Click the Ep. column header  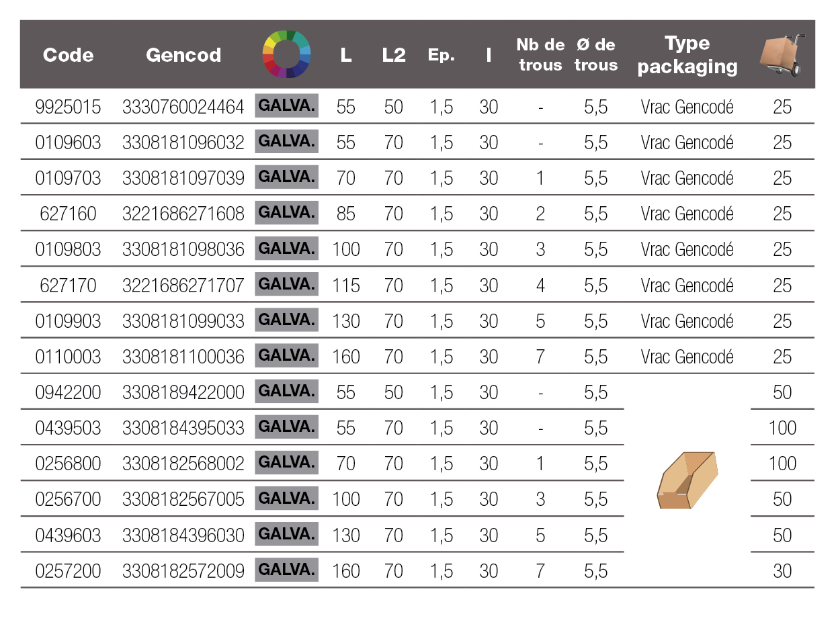coord(442,56)
